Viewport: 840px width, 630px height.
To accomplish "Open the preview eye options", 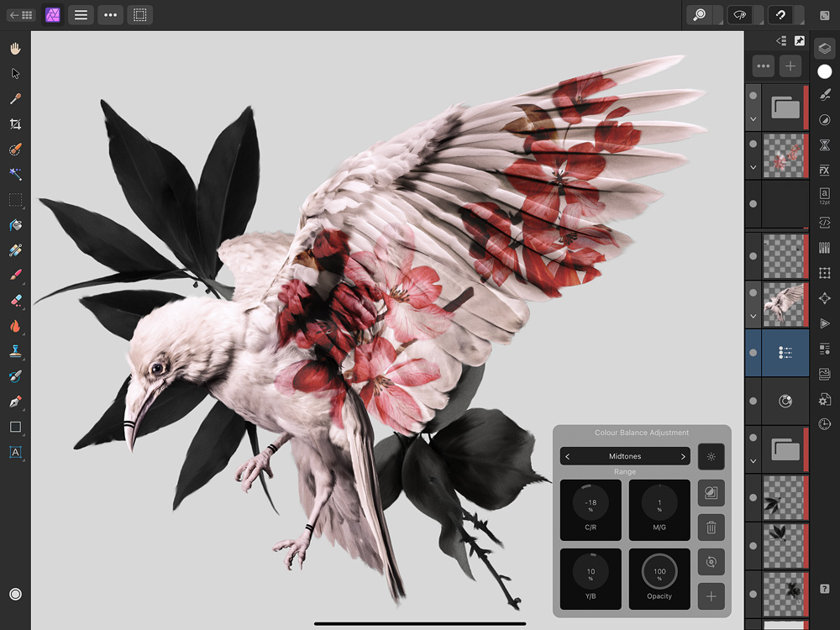I will click(x=740, y=15).
